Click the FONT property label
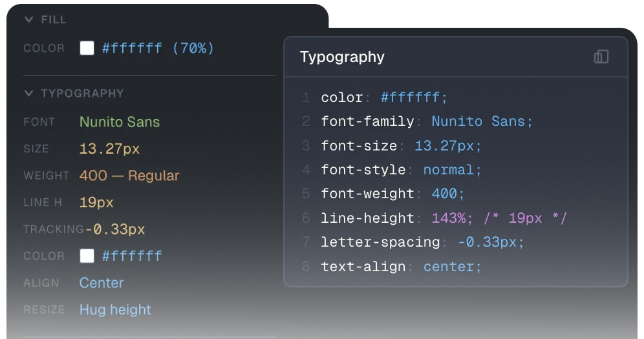Screen dimensions: 644x339 click(x=39, y=122)
